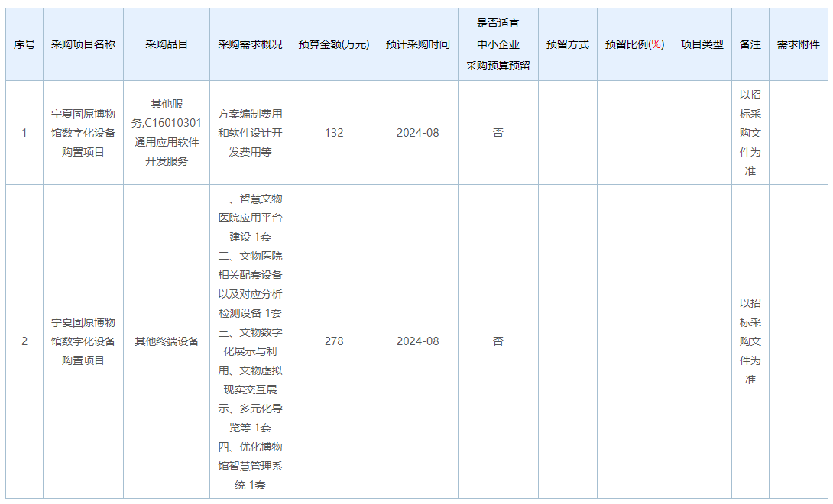833x504 pixels.
Task: Click the 其他终端设备 cell
Action: coord(167,341)
